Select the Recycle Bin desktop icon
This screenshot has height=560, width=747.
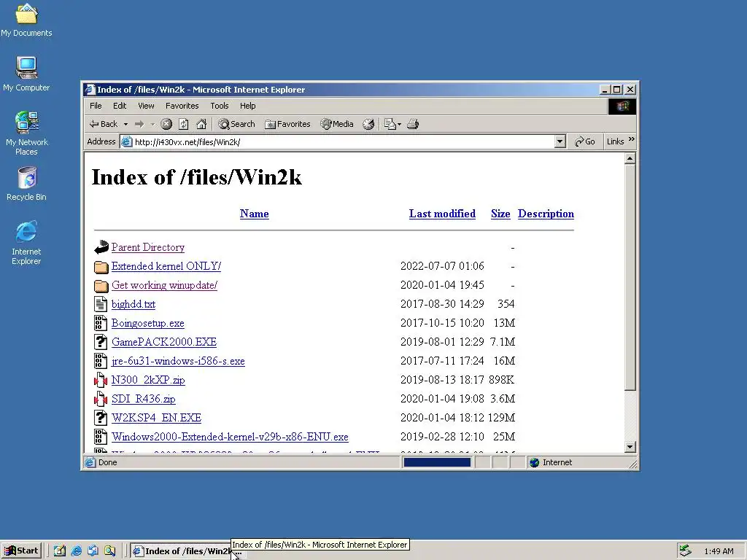(x=27, y=184)
